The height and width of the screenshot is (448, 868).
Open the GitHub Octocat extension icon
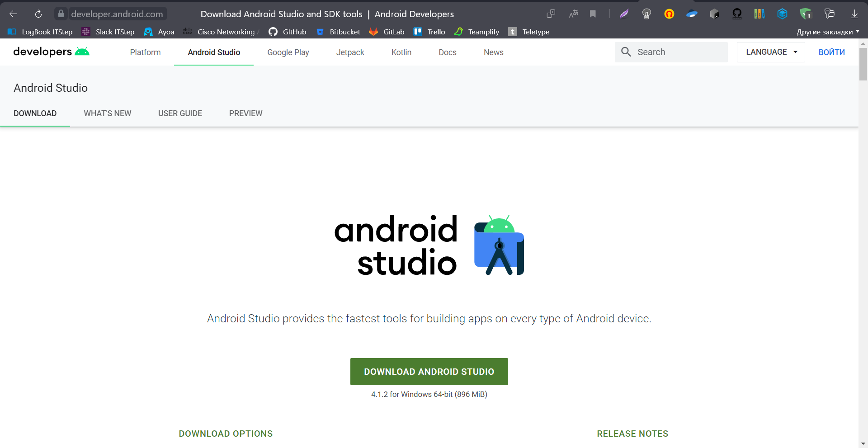737,14
